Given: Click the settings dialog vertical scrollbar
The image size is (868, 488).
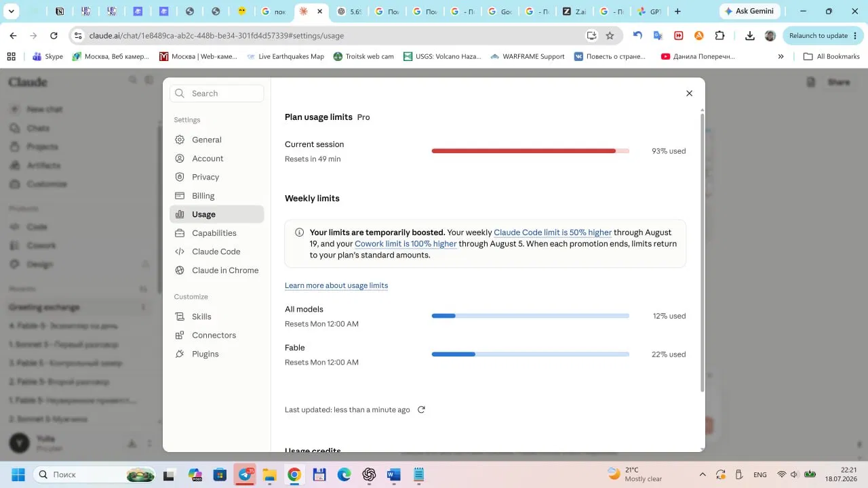Looking at the screenshot, I should click(x=702, y=252).
